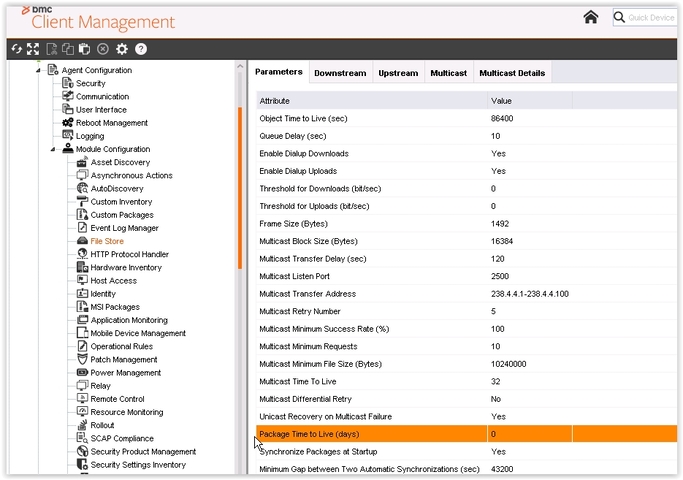The height and width of the screenshot is (480, 683).
Task: Open Remote Control module settings
Action: pyautogui.click(x=117, y=399)
